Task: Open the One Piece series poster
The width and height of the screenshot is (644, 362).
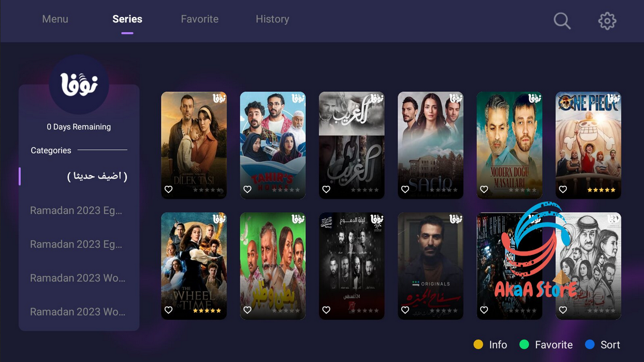Action: pos(588,145)
